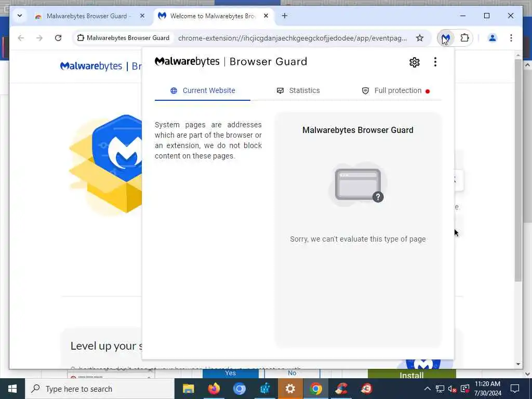
Task: Click the page question-mark window illustration
Action: [x=358, y=185]
